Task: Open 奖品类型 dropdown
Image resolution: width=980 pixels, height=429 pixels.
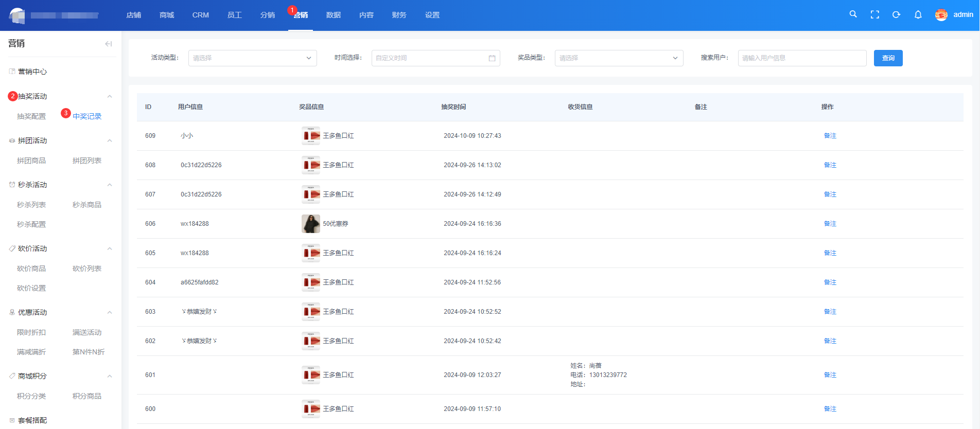Action: click(x=619, y=58)
